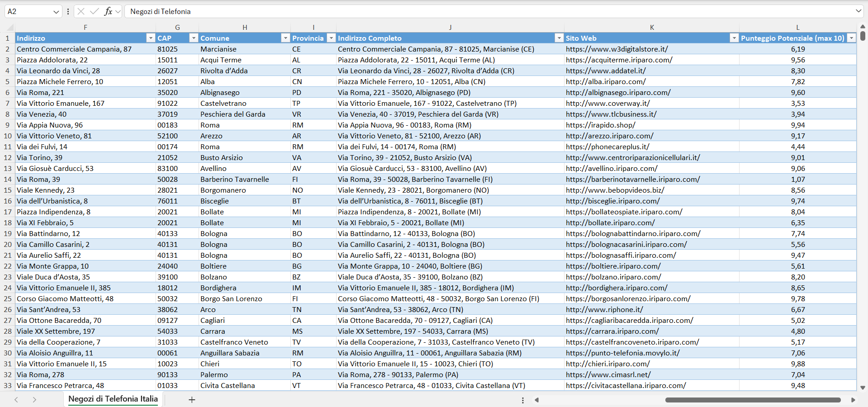Open the insert function fx button

(108, 11)
